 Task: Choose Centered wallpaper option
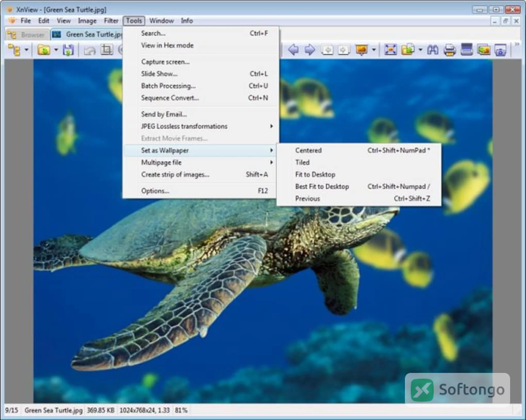click(359, 150)
